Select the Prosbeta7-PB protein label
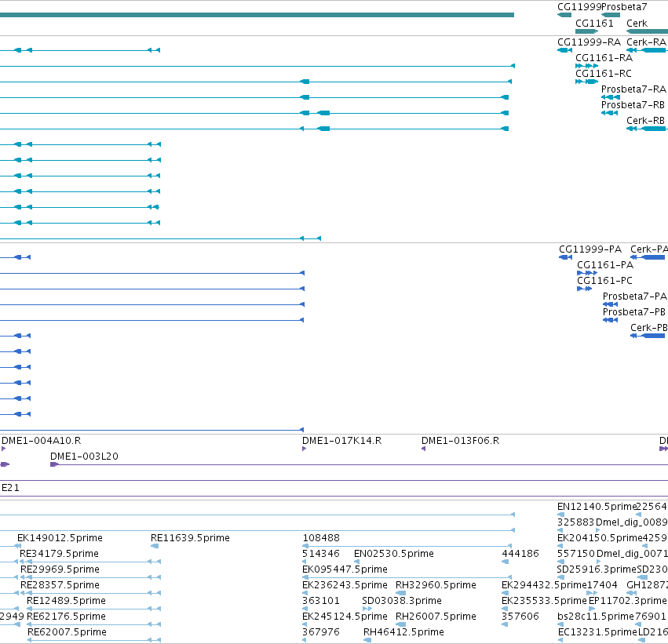 (634, 312)
